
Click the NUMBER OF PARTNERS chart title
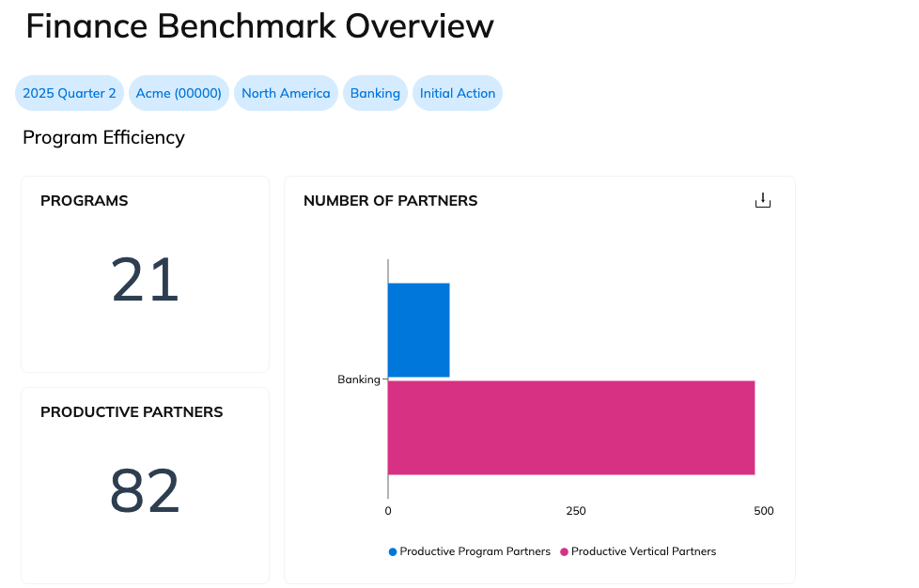(390, 201)
